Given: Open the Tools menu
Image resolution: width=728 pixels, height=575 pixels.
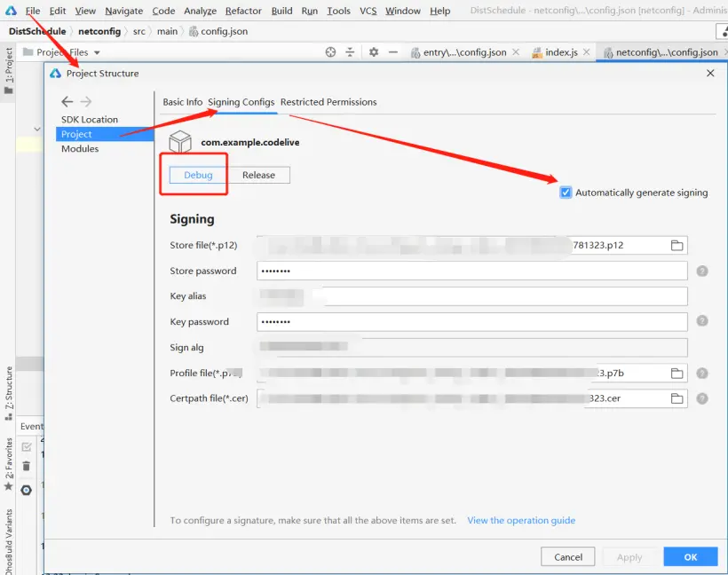Looking at the screenshot, I should click(x=338, y=11).
